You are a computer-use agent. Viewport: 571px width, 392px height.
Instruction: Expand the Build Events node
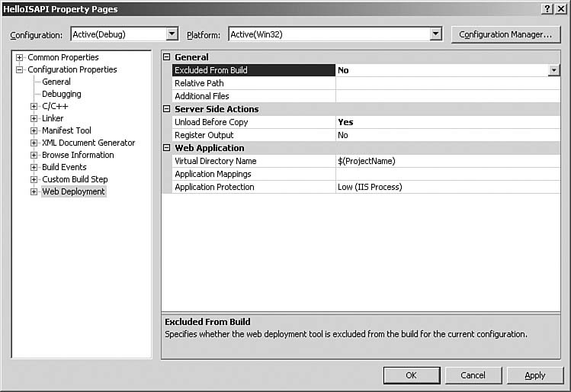pyautogui.click(x=34, y=167)
